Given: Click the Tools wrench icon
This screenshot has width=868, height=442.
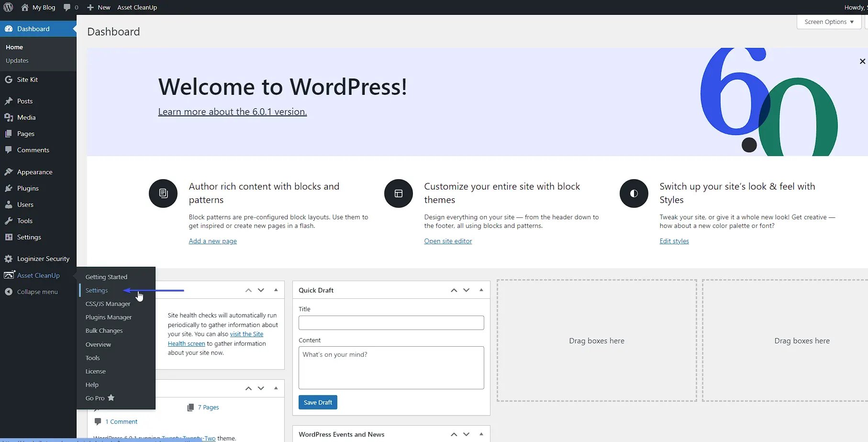Looking at the screenshot, I should (x=9, y=221).
